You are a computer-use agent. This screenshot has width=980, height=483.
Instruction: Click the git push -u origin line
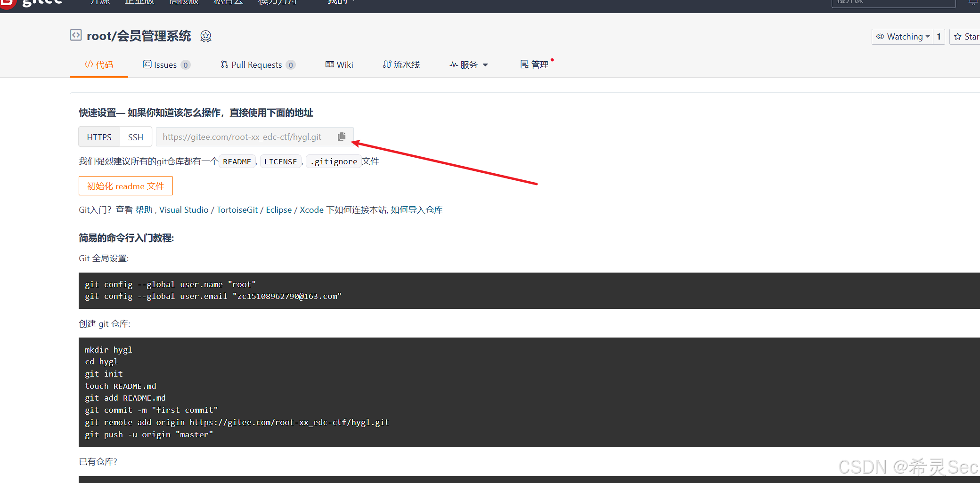tap(149, 435)
